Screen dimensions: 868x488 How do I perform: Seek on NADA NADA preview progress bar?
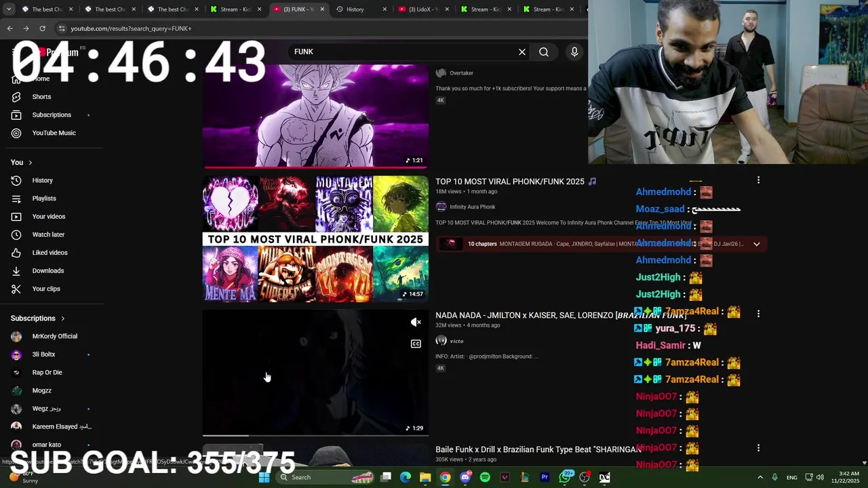click(x=315, y=435)
